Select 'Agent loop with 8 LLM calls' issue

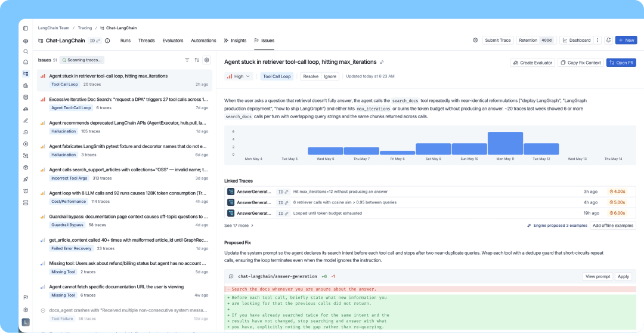pos(125,197)
